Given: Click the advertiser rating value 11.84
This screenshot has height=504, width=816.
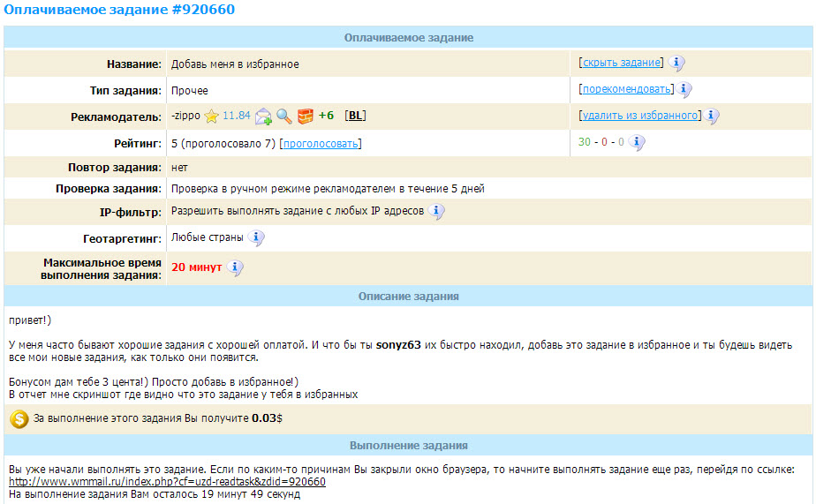Looking at the screenshot, I should click(237, 116).
